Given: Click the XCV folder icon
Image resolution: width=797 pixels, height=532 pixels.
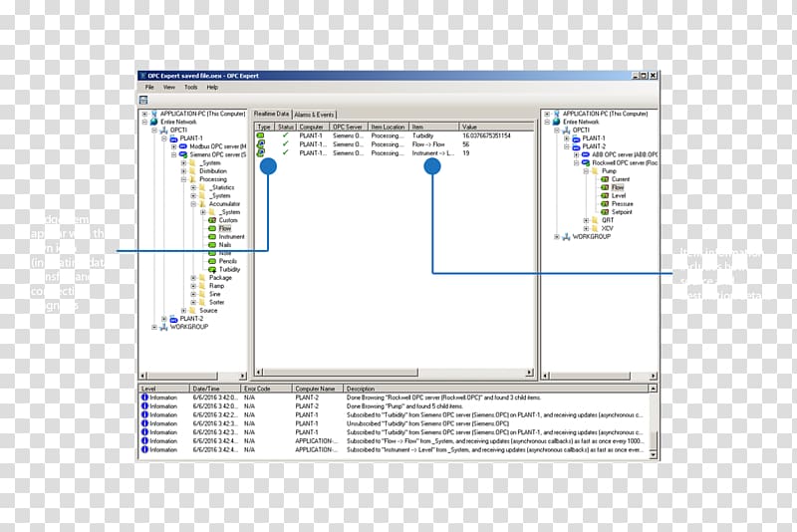Looking at the screenshot, I should click(595, 229).
